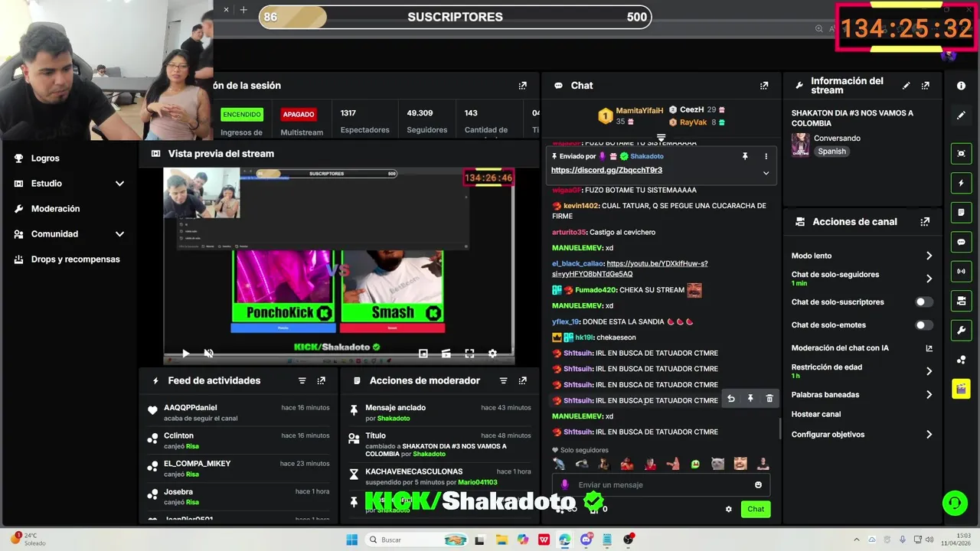Open a new browser tab with plus icon
This screenshot has height=551, width=980.
coord(243,10)
